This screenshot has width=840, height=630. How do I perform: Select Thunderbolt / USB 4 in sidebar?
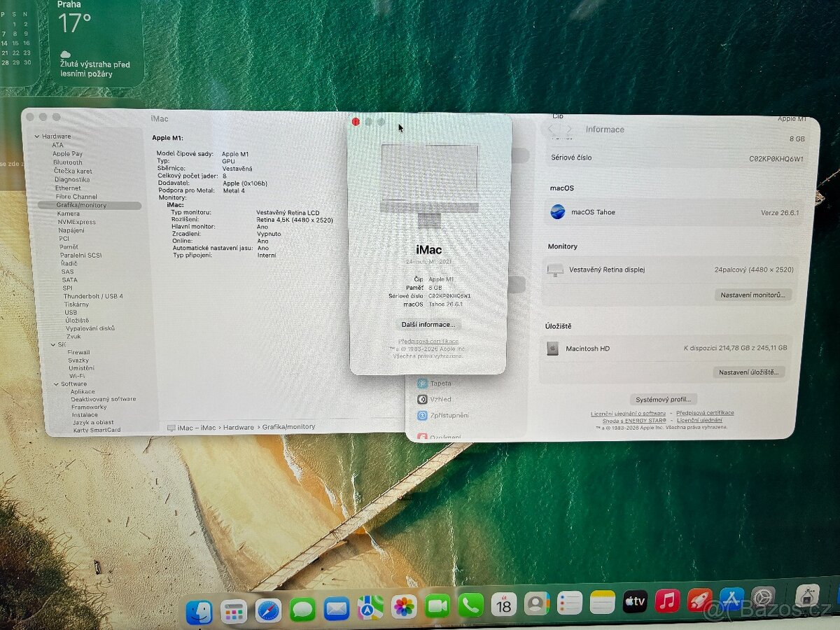click(x=93, y=296)
